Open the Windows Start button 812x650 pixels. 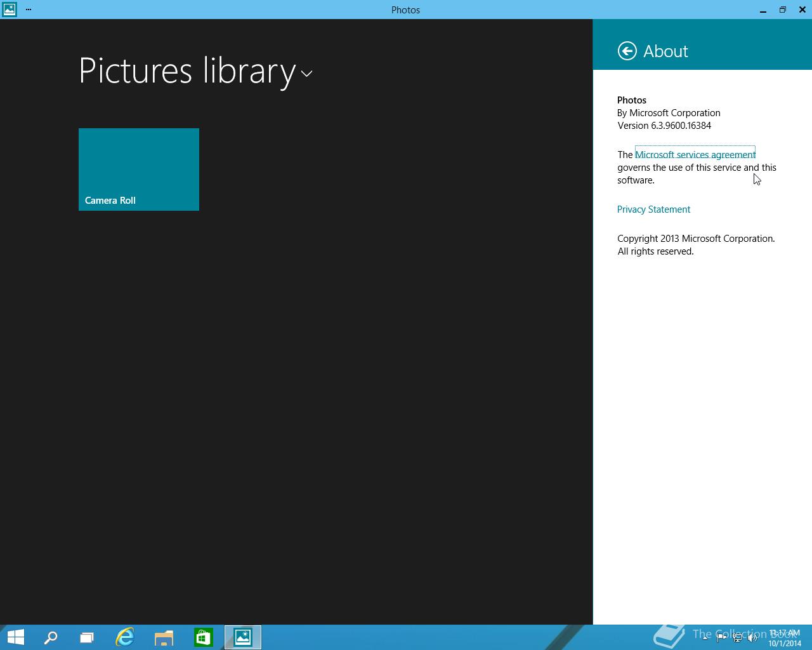coord(15,637)
